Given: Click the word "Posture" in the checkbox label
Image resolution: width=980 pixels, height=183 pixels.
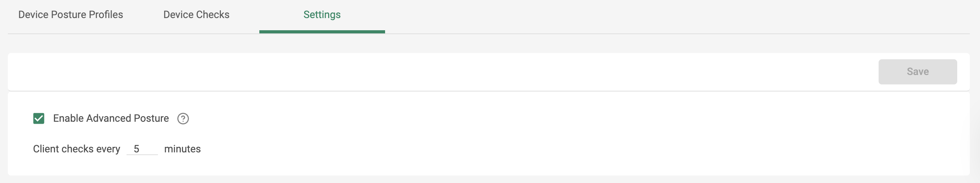Looking at the screenshot, I should (x=151, y=119).
